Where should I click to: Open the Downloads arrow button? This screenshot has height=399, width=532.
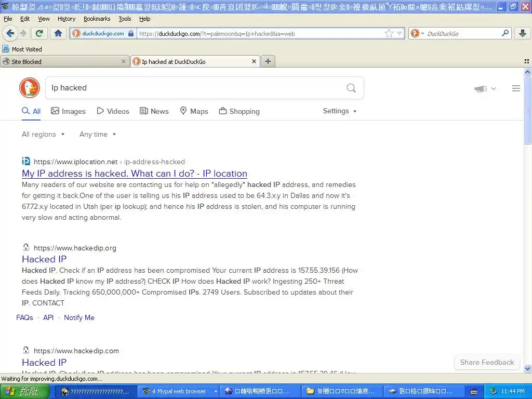click(523, 33)
